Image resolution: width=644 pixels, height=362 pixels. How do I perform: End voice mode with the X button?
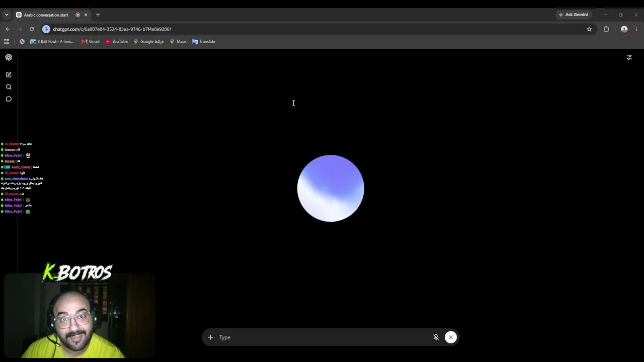451,337
